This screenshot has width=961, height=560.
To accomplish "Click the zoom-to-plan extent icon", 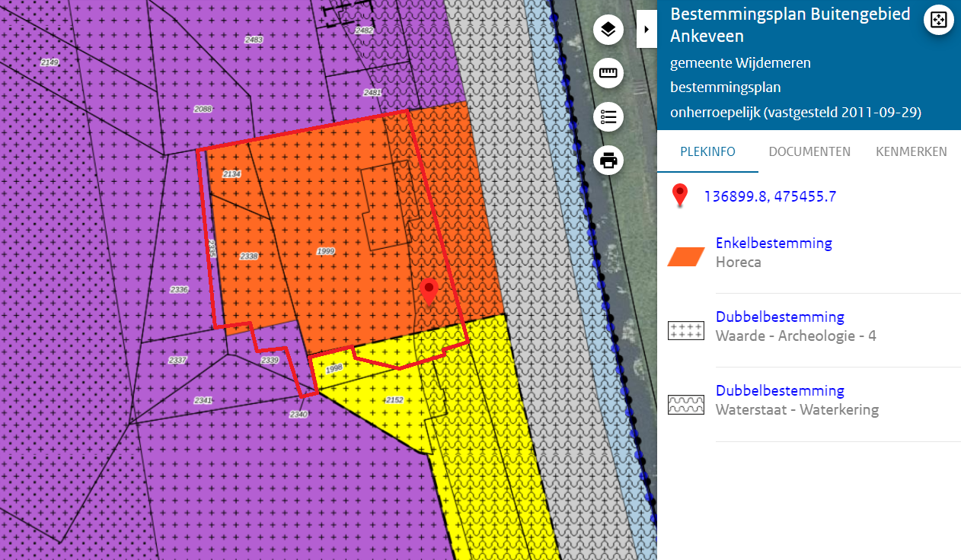I will point(938,20).
